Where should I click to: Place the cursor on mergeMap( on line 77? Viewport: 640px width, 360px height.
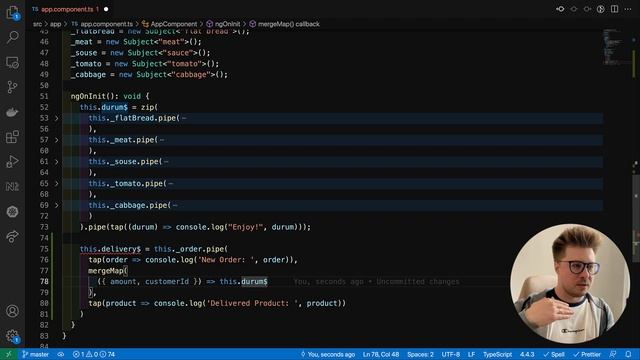108,271
